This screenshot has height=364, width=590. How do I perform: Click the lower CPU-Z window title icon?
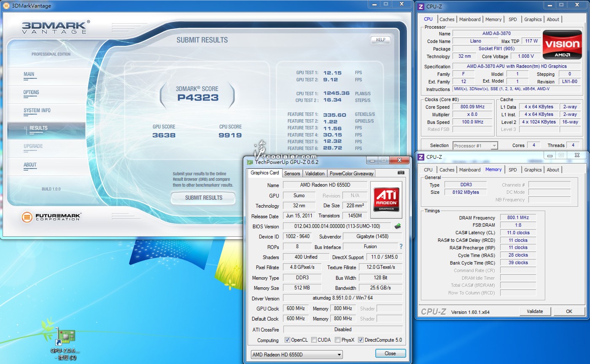[x=421, y=157]
